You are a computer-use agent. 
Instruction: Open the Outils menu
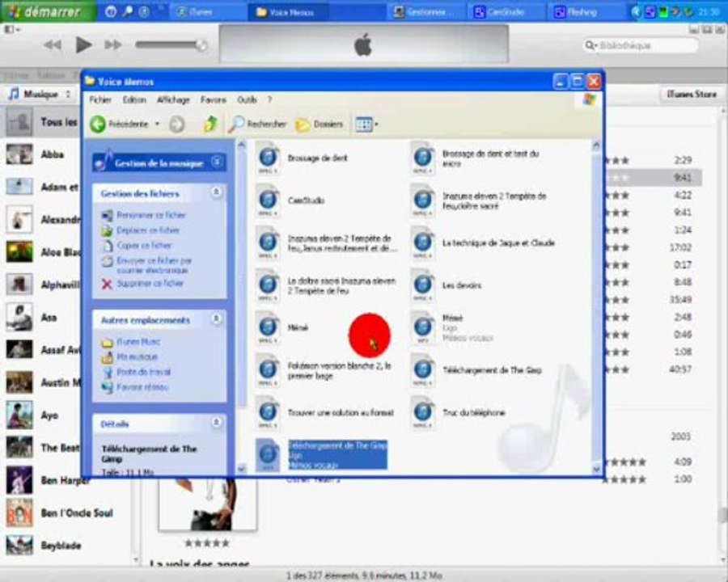pos(247,99)
